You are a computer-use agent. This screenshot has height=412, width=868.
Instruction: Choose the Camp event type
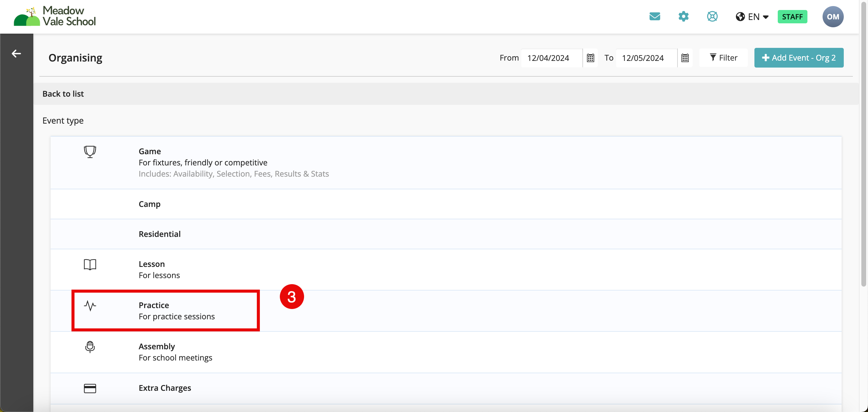coord(446,204)
